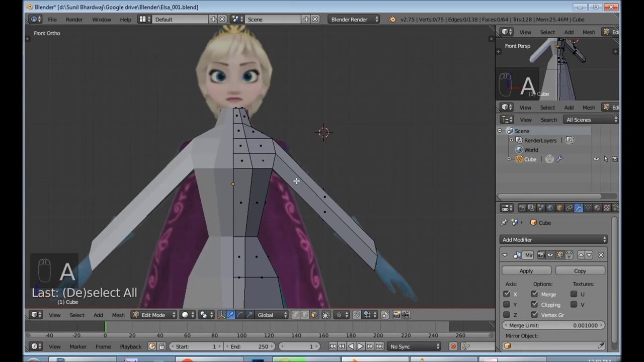Open the File menu
Screen dimensions: 644x362
point(52,19)
